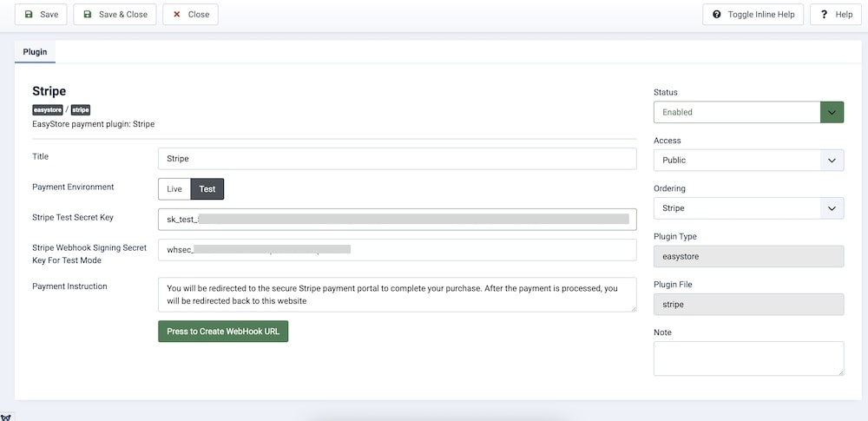Click the Save floppy disk icon
This screenshot has height=421, width=868.
[29, 15]
